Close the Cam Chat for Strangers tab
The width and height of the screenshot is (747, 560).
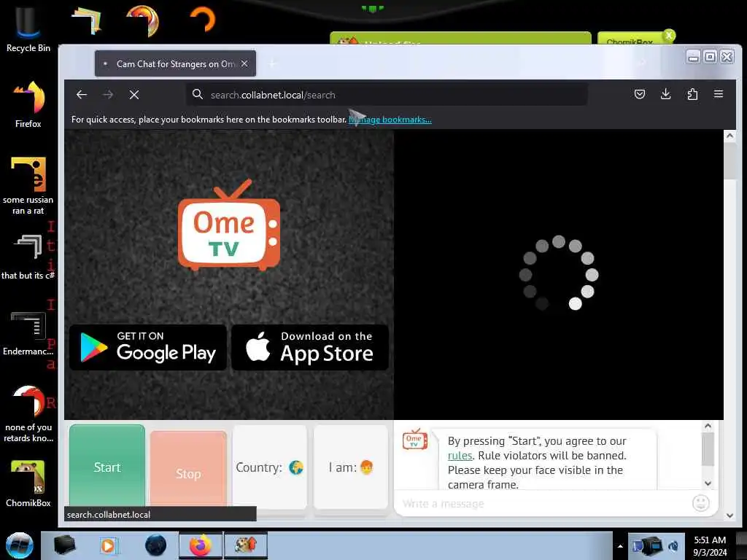244,63
